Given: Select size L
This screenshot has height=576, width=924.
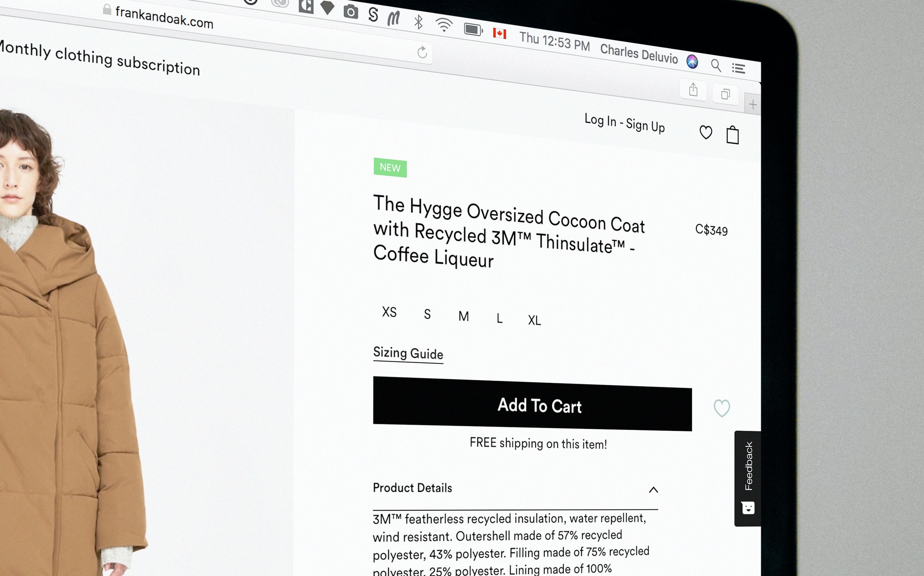Looking at the screenshot, I should (x=499, y=318).
